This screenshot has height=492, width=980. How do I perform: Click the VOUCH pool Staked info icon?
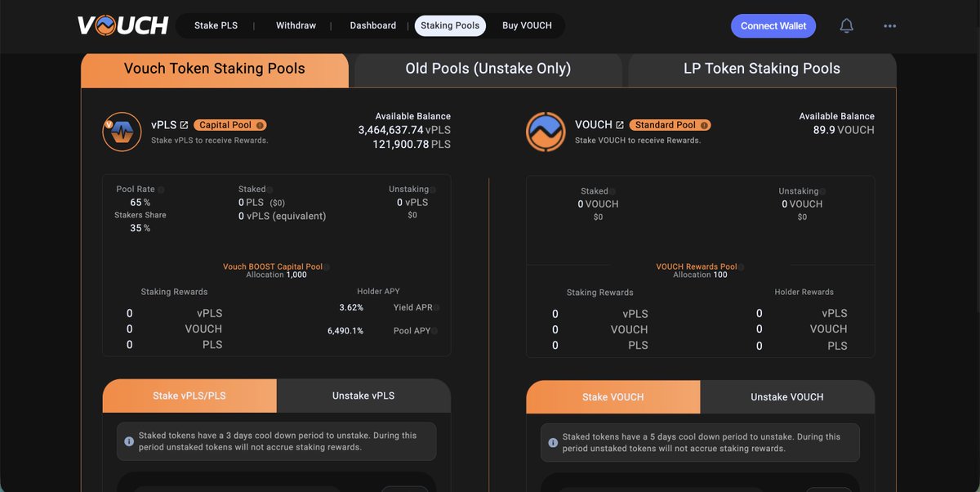click(613, 191)
